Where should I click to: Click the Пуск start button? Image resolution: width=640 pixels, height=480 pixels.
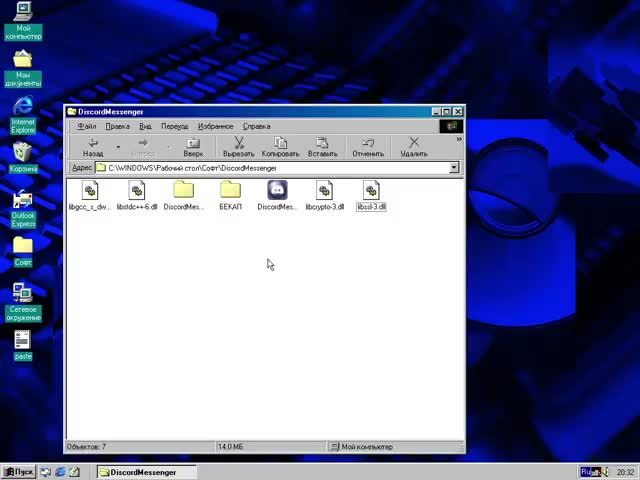coord(18,472)
